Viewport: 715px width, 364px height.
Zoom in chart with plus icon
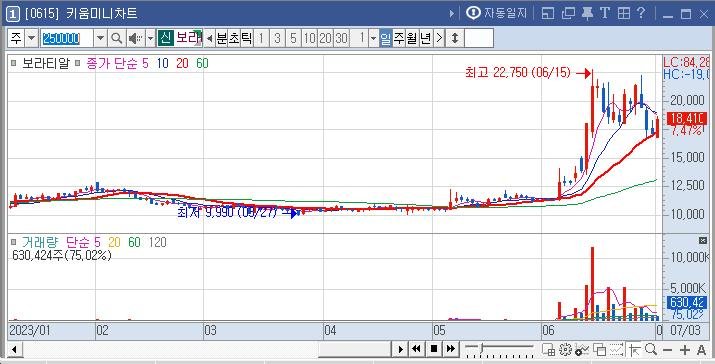pos(684,350)
